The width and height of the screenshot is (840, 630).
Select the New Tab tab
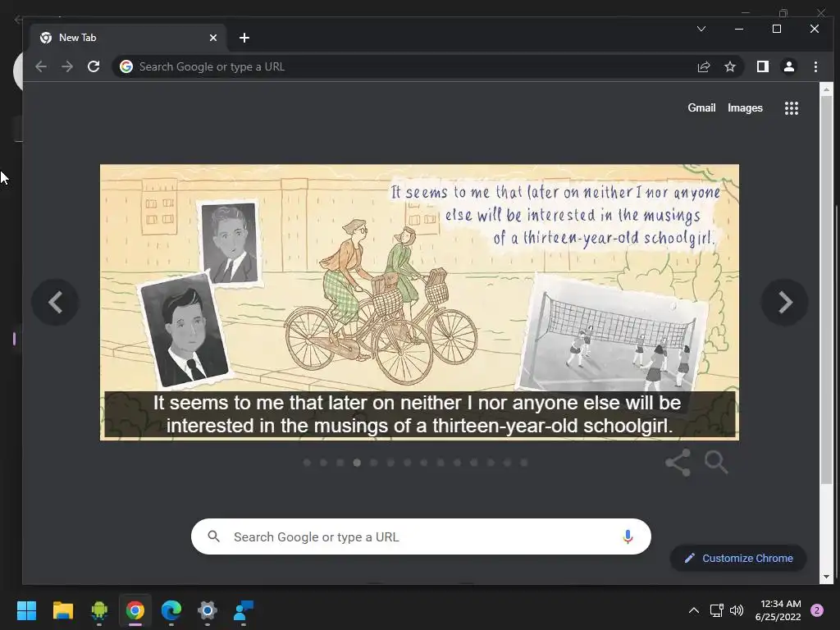pyautogui.click(x=127, y=38)
